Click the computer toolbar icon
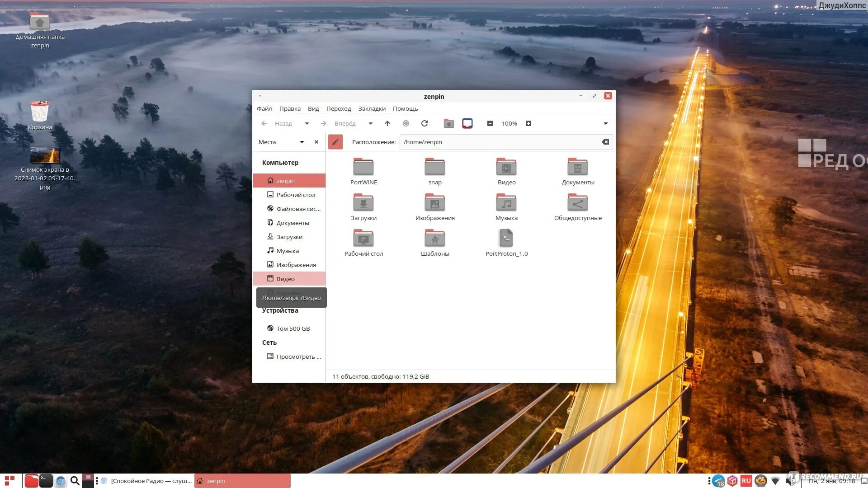868x488 pixels. [x=467, y=123]
